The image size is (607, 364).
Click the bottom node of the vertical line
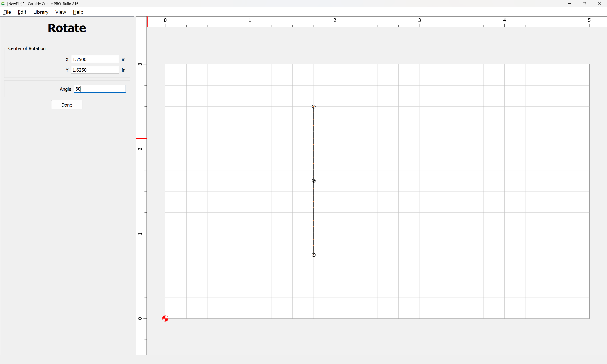[x=314, y=255]
